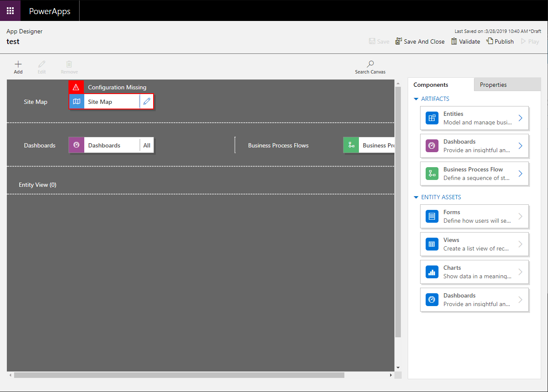This screenshot has height=392, width=548.
Task: Click the Publish icon
Action: [x=490, y=41]
